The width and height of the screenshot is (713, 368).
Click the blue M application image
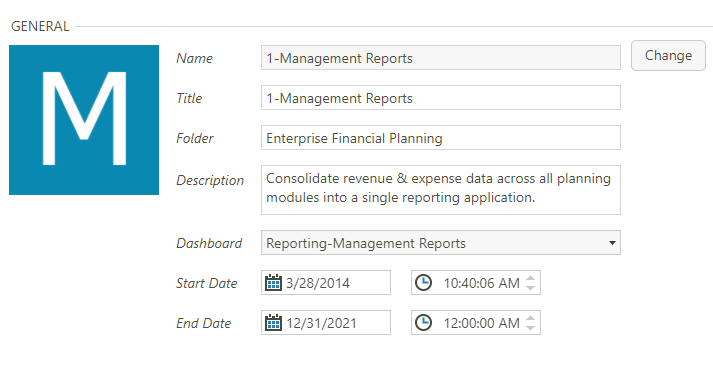(x=84, y=120)
